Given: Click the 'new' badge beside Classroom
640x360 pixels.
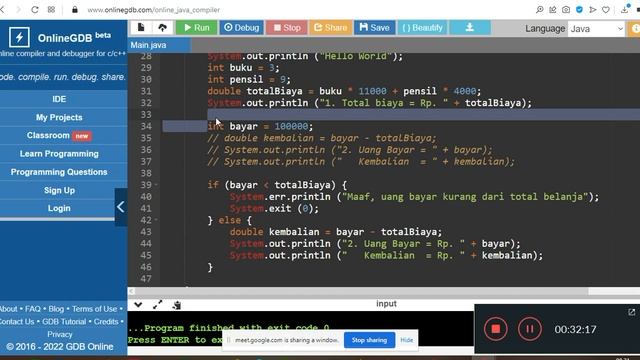Looking at the screenshot, I should pyautogui.click(x=82, y=136).
